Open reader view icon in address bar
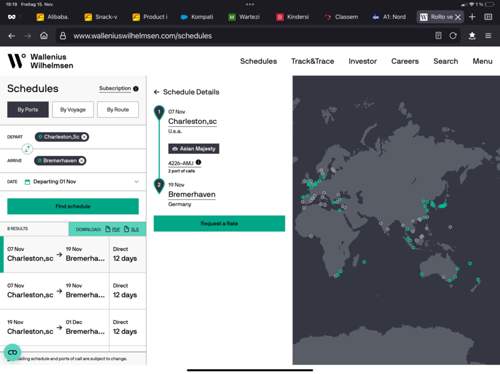500x374 pixels. [438, 35]
